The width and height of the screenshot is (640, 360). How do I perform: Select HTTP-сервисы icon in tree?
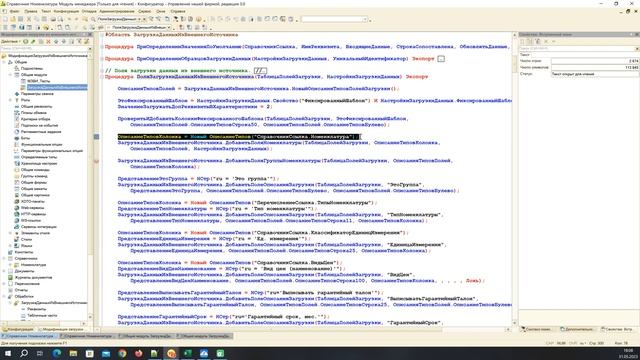pyautogui.click(x=17, y=214)
